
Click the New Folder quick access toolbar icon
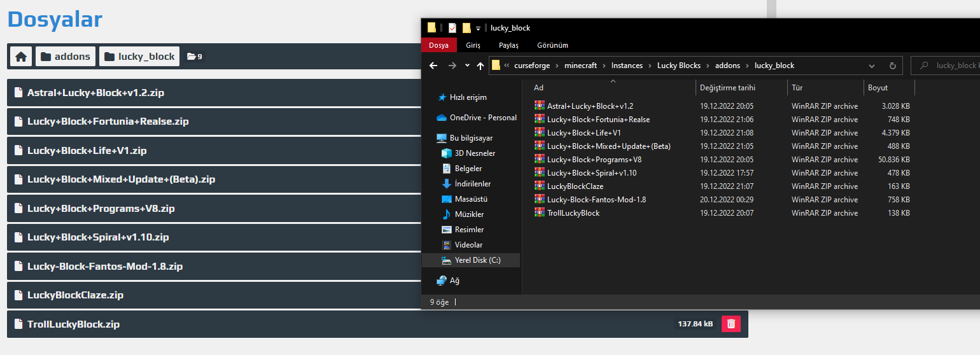pyautogui.click(x=466, y=28)
